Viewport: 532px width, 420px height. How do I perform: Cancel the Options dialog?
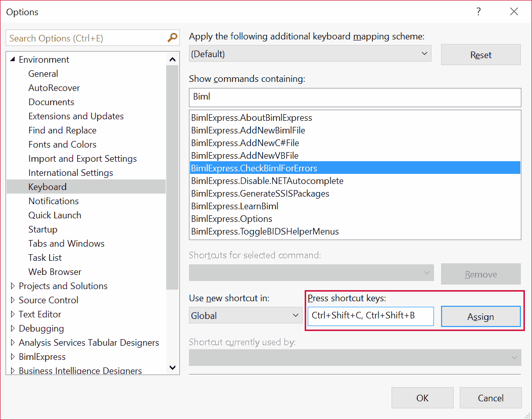(x=491, y=398)
